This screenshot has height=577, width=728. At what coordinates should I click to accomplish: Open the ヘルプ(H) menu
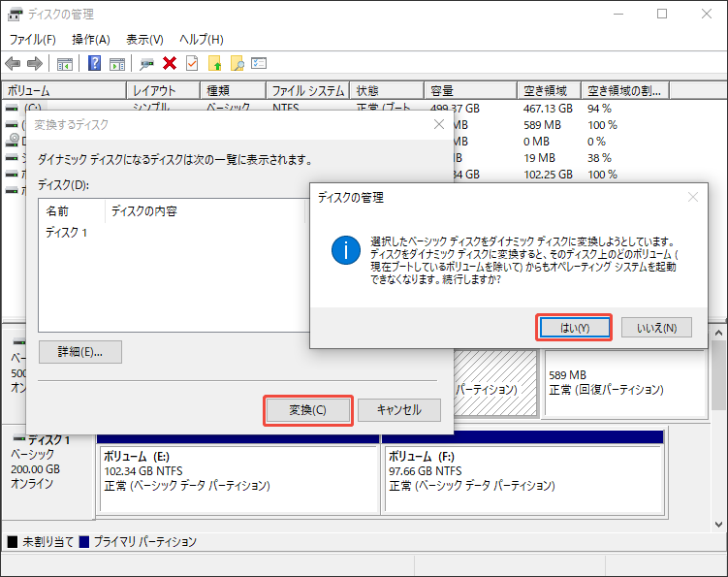tap(202, 40)
